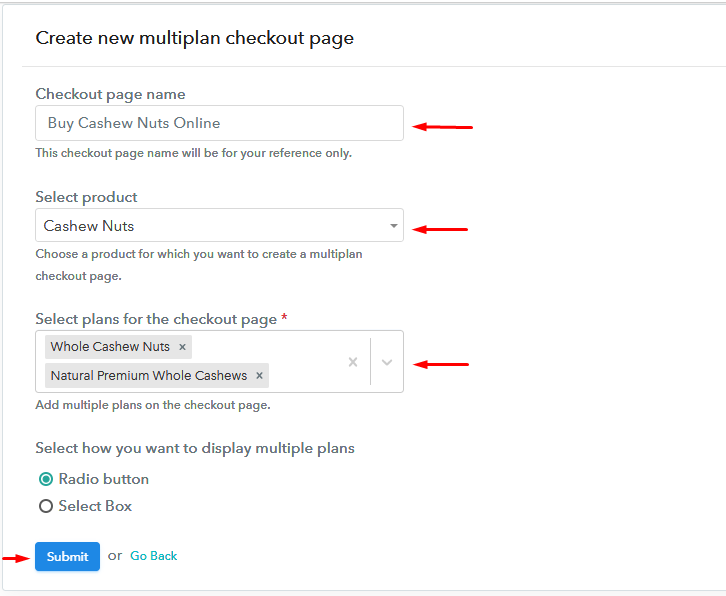Click the 'Radio button' option label text
Image resolution: width=726 pixels, height=596 pixels.
click(x=103, y=479)
